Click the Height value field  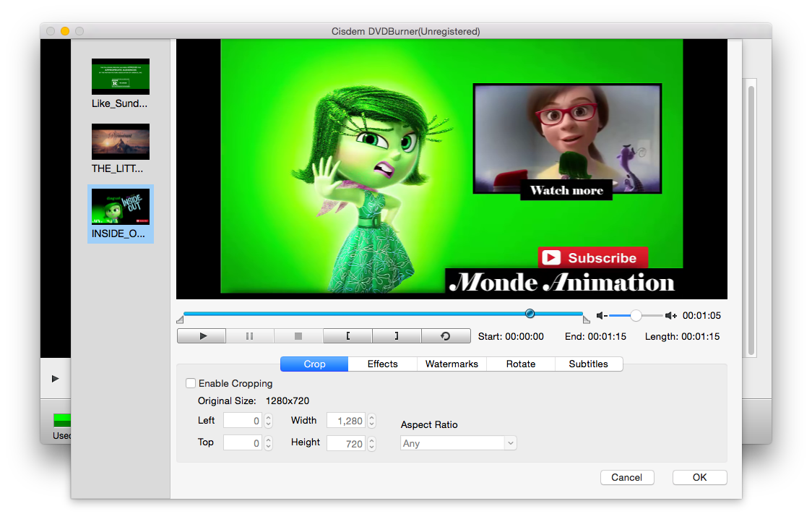tap(346, 443)
